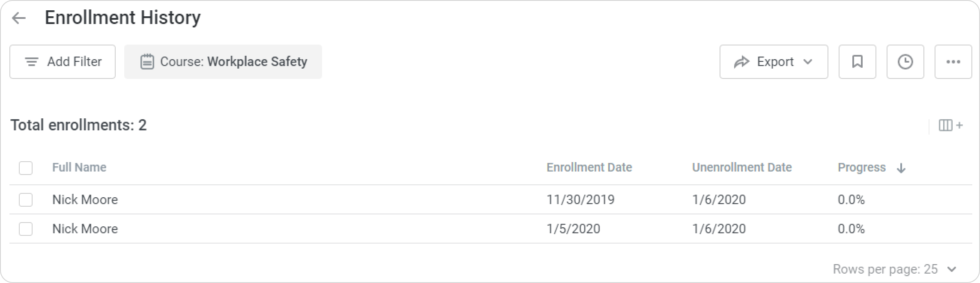Click the 11/30/2019 enrollment date cell
Screen dimensions: 980x283
click(580, 200)
